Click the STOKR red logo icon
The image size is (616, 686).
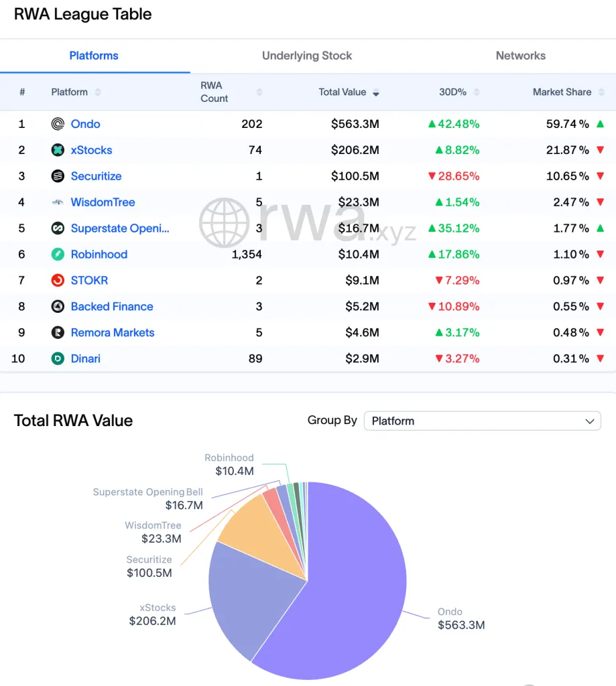pyautogui.click(x=58, y=281)
